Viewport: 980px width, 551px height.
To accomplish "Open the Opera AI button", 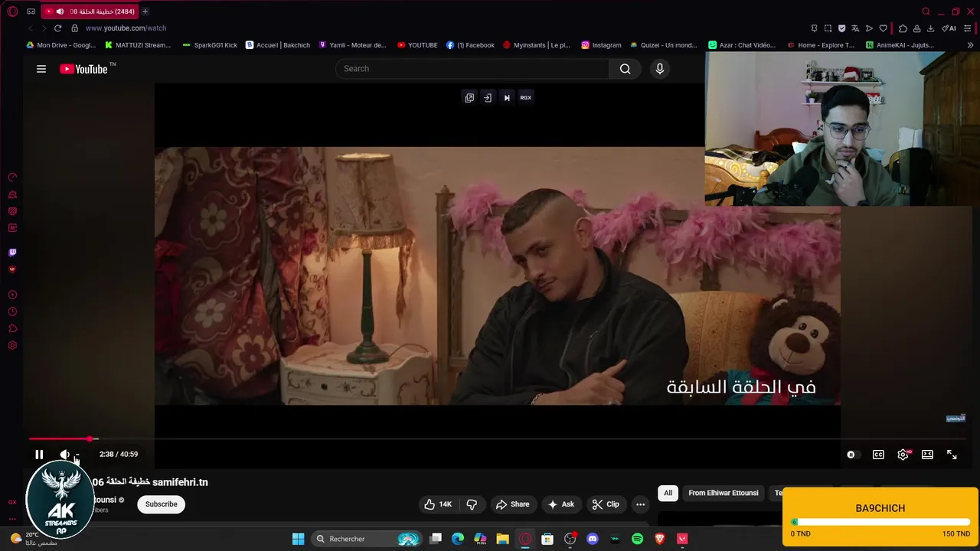I will click(x=949, y=28).
